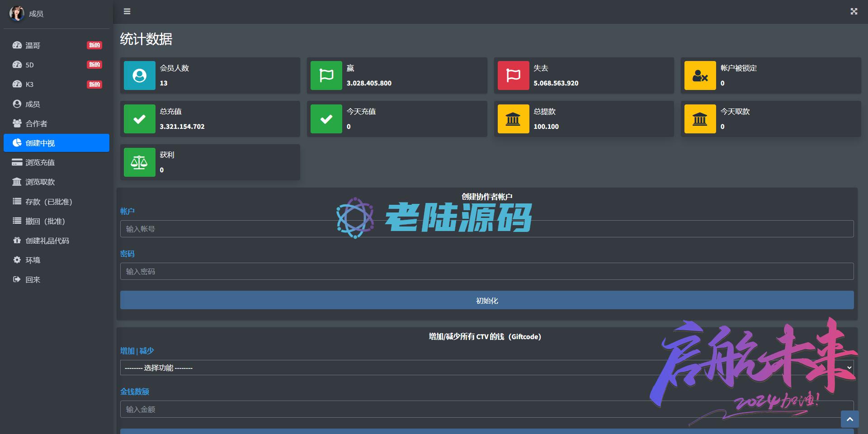Screen dimensions: 868x434
Task: Click the 成员 username beside the avatar
Action: 36,14
